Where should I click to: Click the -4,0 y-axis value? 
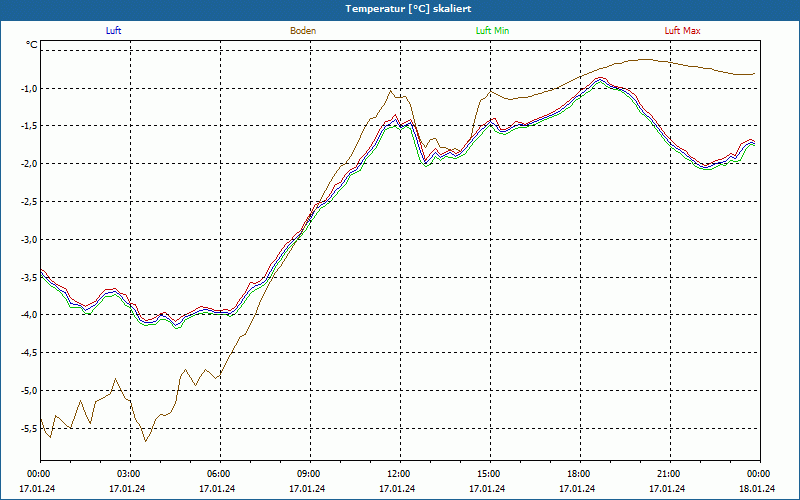pyautogui.click(x=29, y=315)
